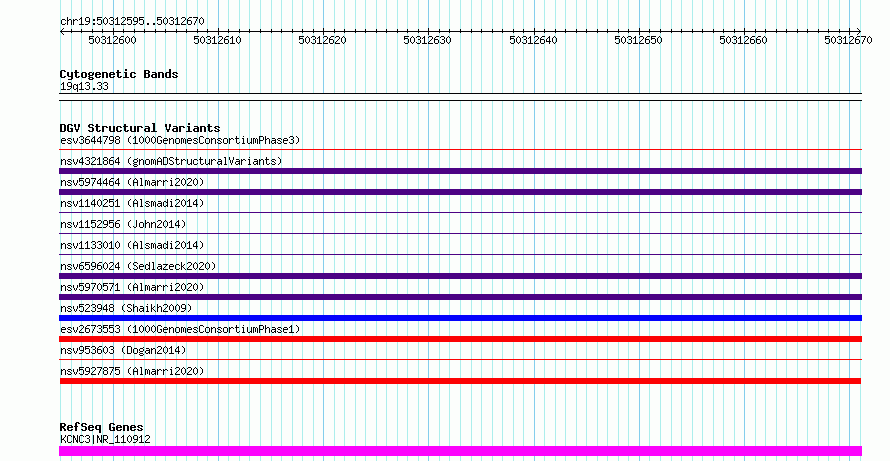Click ruler coordinate 50312650
This screenshot has height=461, width=890.
[639, 40]
